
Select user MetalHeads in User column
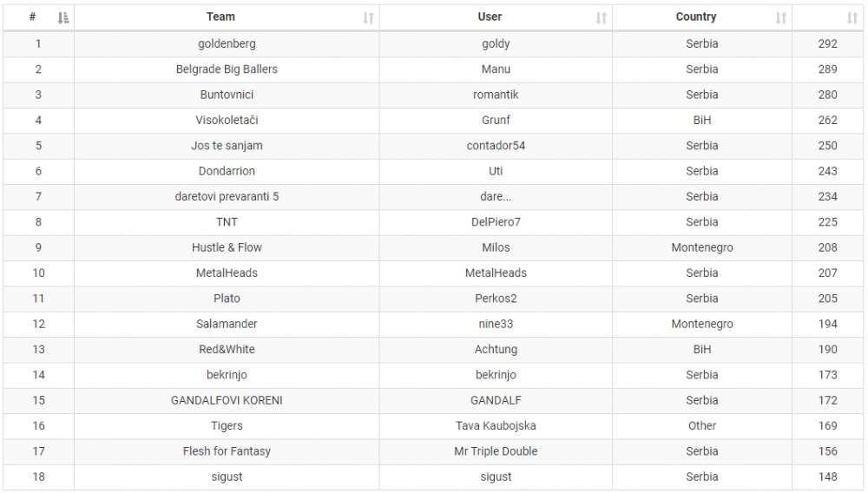pyautogui.click(x=496, y=273)
